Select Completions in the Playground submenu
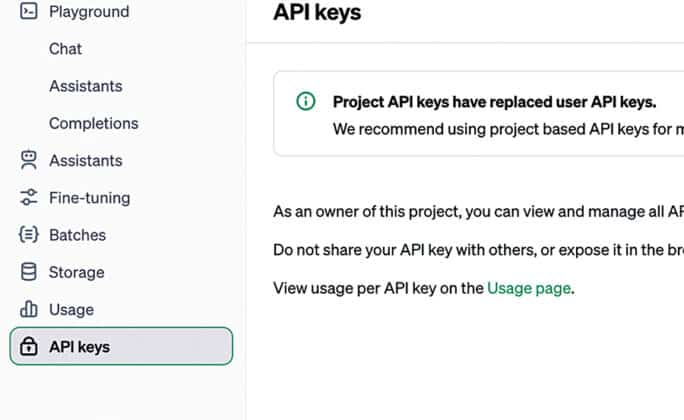Viewport: 684px width, 420px height. coord(94,123)
